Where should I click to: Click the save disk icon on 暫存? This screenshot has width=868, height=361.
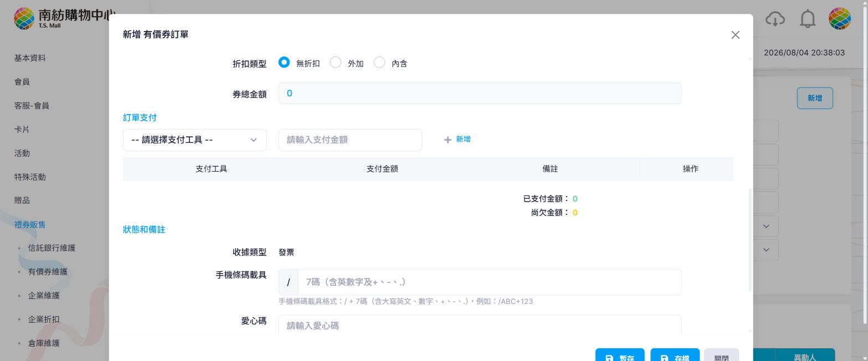(609, 358)
